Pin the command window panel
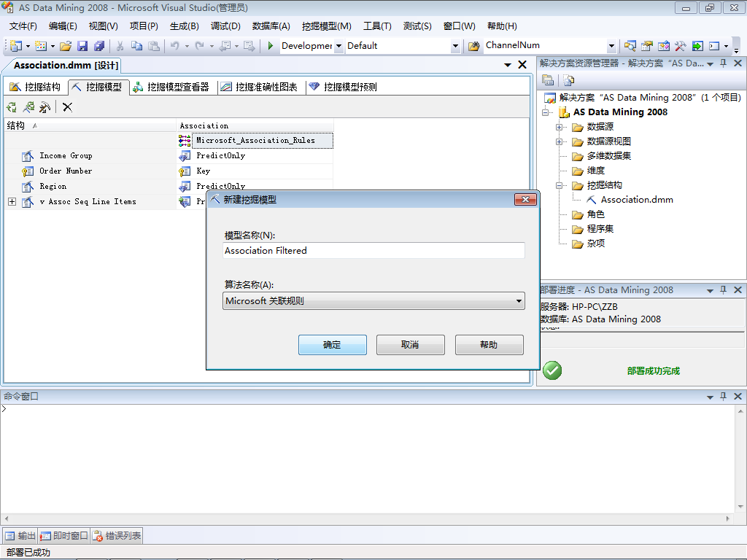This screenshot has height=560, width=747. pos(723,396)
